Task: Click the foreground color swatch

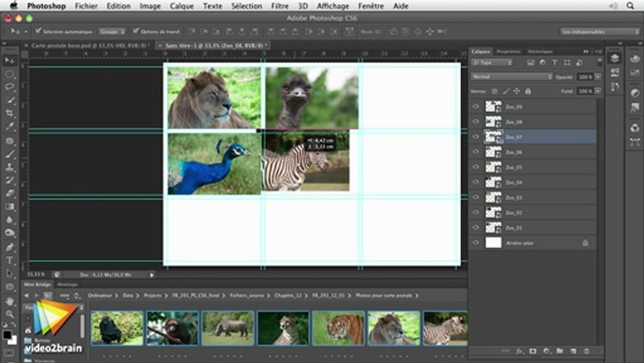Action: point(7,335)
